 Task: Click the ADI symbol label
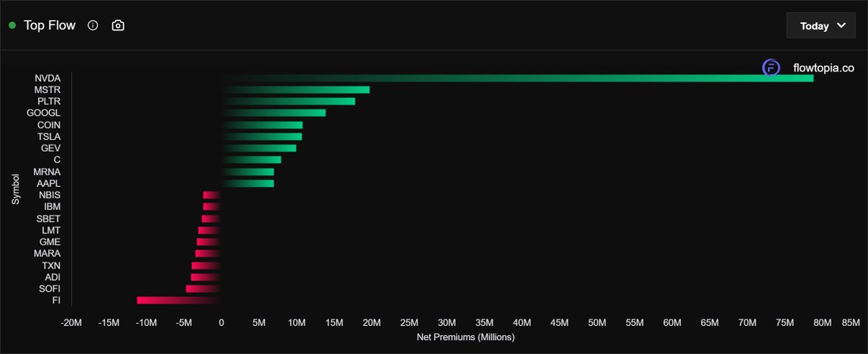[x=53, y=277]
